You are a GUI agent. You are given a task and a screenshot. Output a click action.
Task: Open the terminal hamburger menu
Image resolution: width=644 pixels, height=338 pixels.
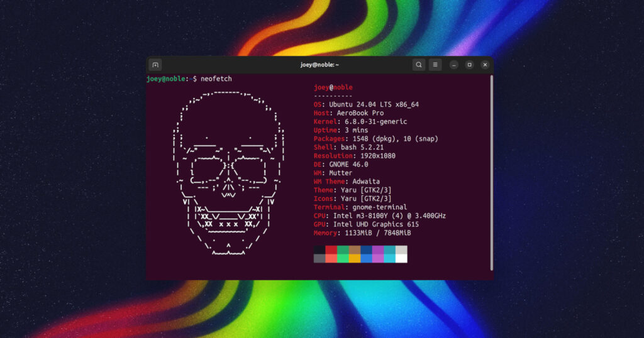(x=435, y=65)
